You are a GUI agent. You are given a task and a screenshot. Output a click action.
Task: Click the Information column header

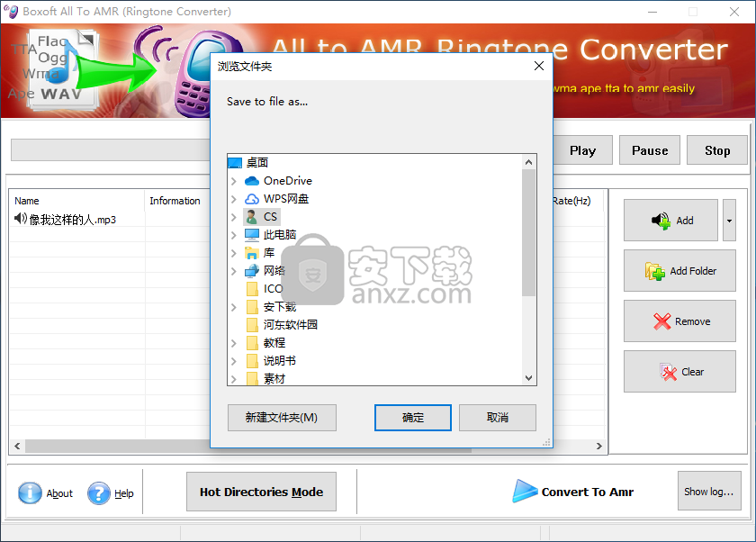[175, 201]
